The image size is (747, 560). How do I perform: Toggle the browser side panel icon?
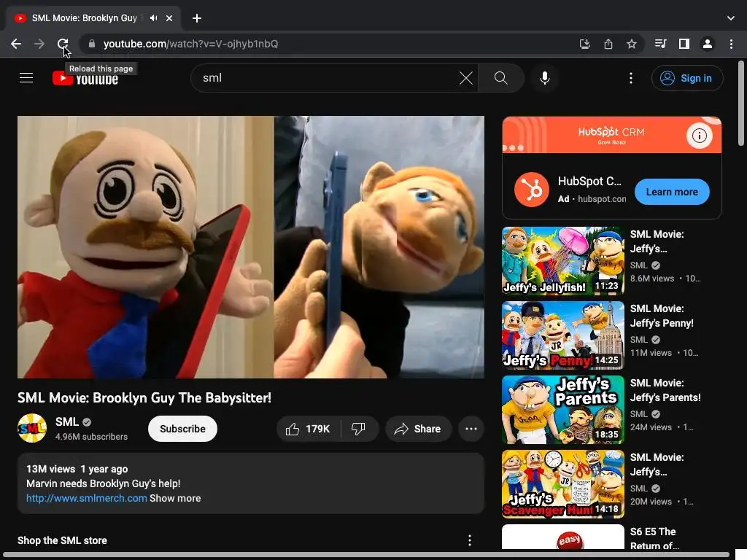684,44
